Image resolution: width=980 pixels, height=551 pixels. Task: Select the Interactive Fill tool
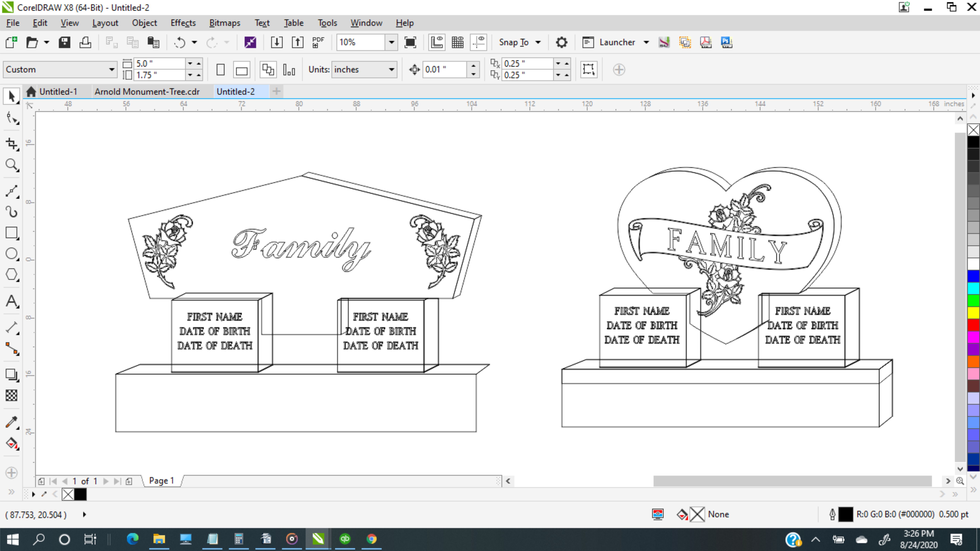(x=11, y=443)
